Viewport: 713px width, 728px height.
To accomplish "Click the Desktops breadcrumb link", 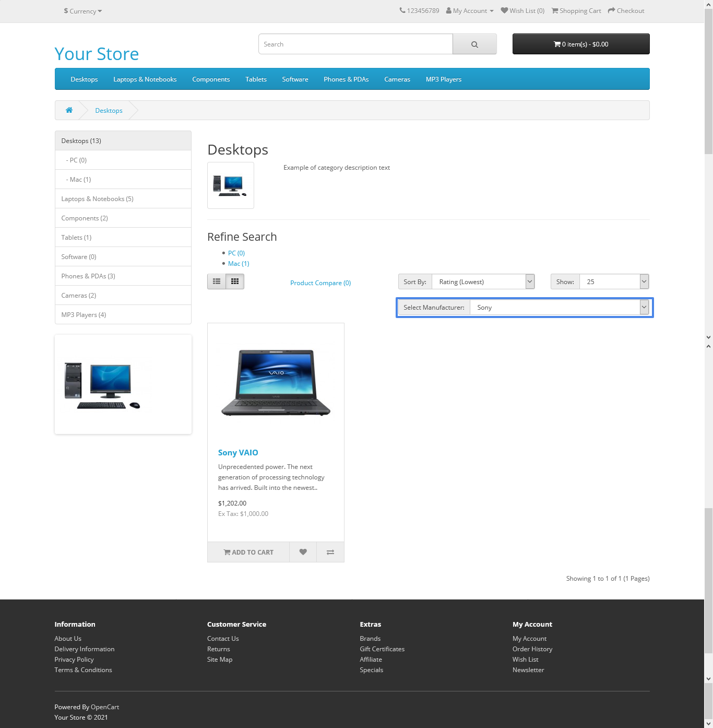I will pyautogui.click(x=109, y=111).
